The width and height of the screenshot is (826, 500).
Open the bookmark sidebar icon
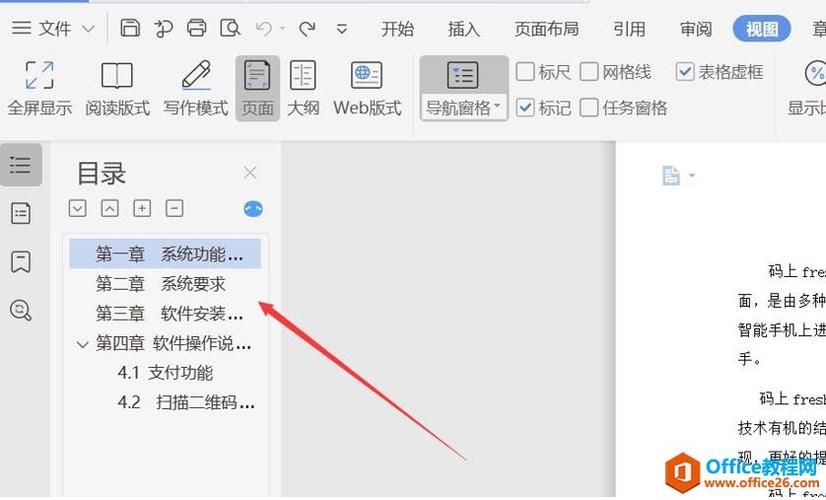[21, 262]
